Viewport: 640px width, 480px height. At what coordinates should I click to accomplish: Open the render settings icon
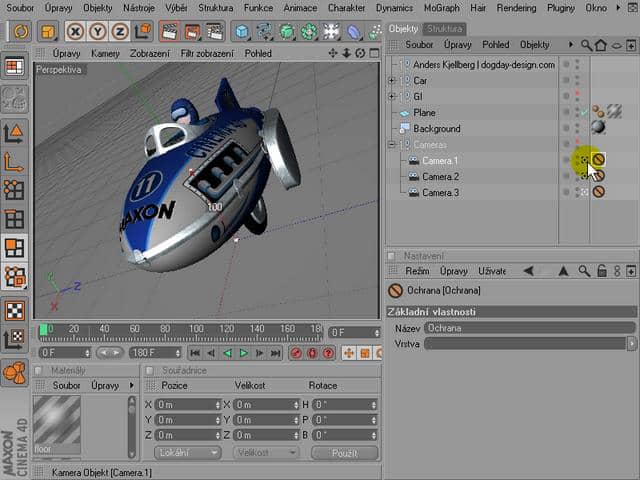coord(215,31)
